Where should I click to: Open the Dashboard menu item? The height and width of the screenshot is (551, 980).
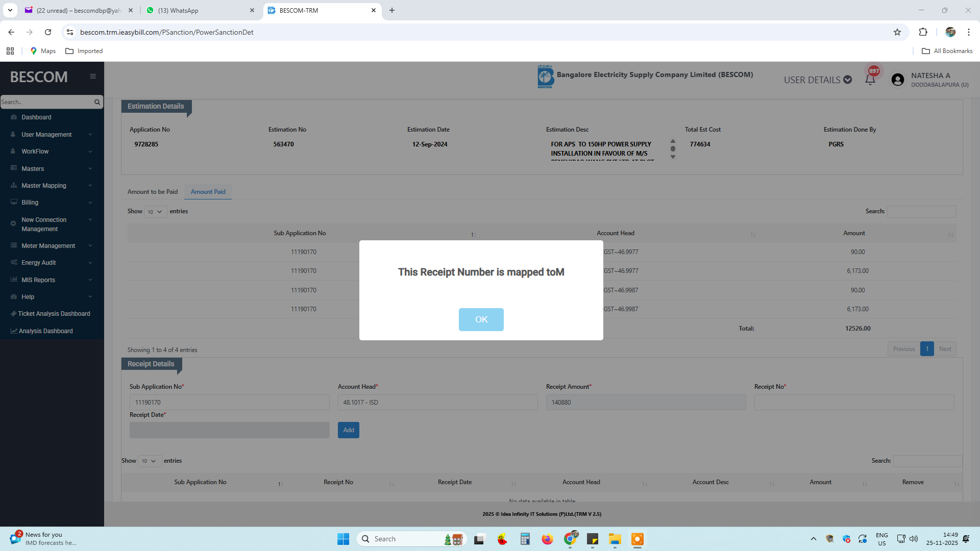coord(36,117)
